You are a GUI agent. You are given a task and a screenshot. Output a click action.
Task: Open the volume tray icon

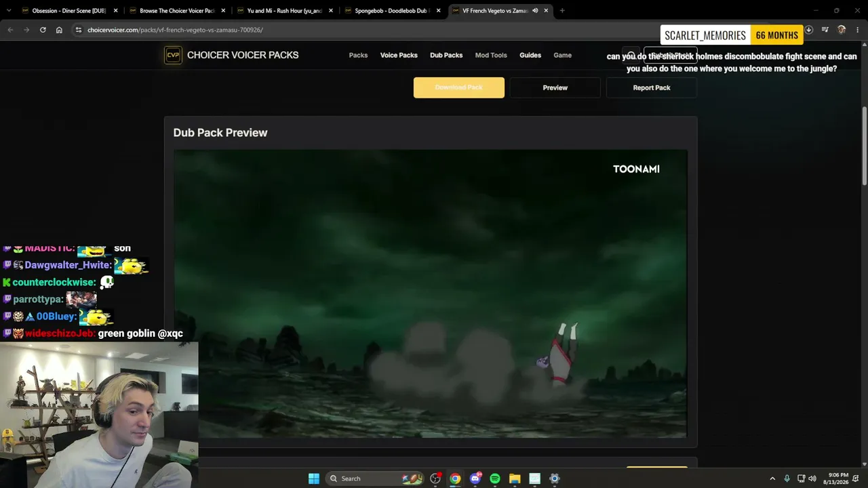812,479
